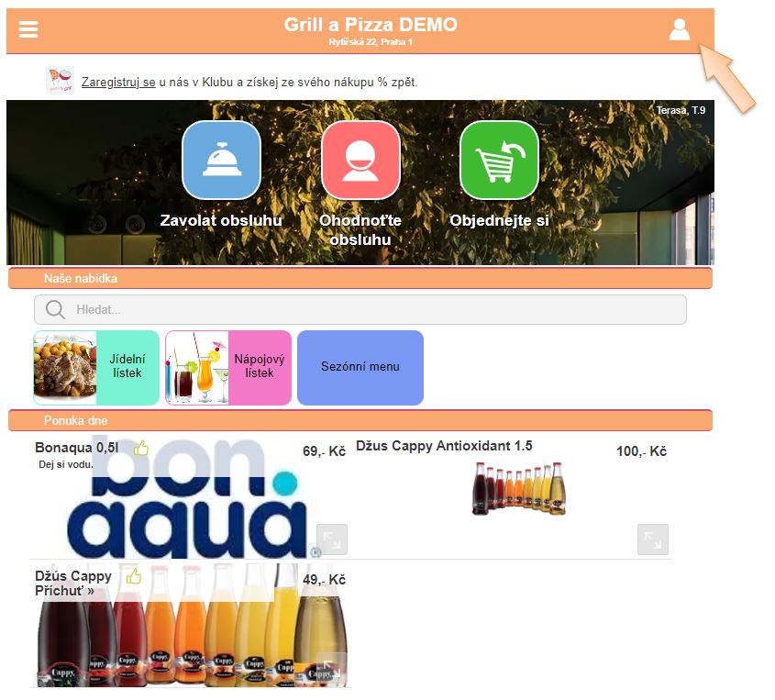The image size is (775, 700).
Task: Click the green shopping cart order icon
Action: coord(499,161)
